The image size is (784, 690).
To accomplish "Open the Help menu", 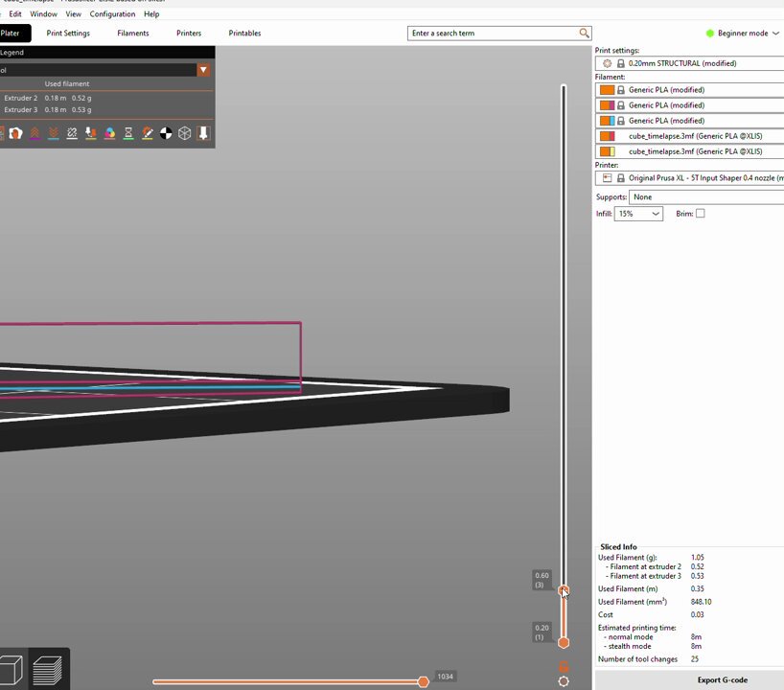I will [x=151, y=14].
